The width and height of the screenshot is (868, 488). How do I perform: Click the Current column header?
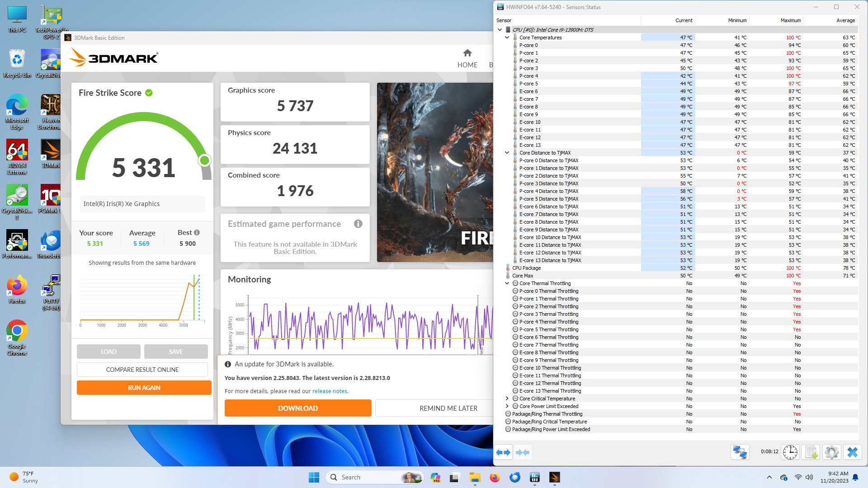click(x=668, y=20)
